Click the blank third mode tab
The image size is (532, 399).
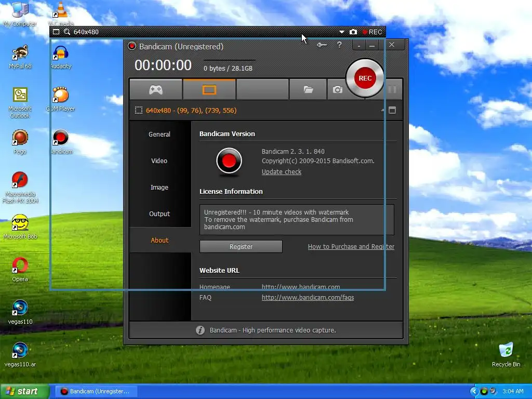point(262,89)
